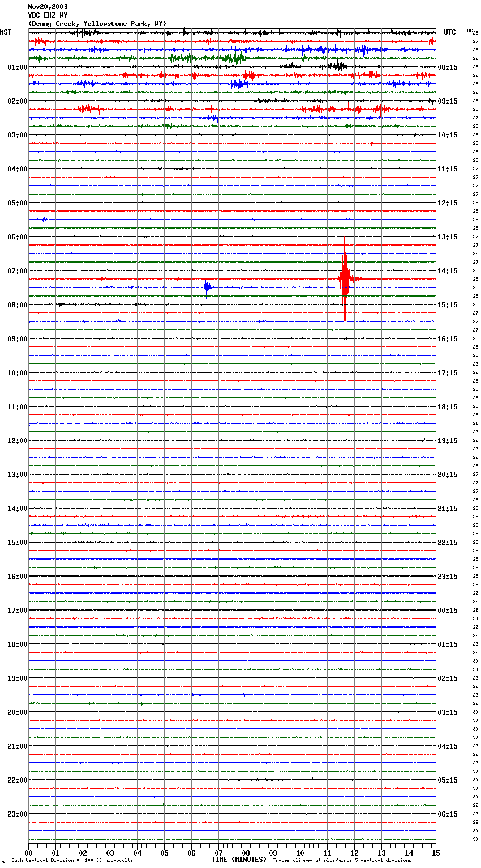This screenshot has width=481, height=868.
Task: Click the 04:15 UTC time label
Action: (448, 746)
